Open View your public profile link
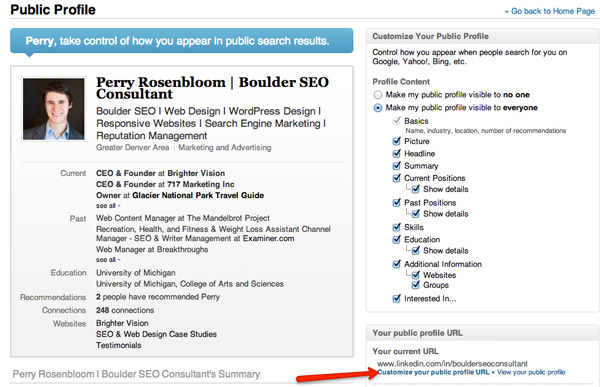 (531, 372)
